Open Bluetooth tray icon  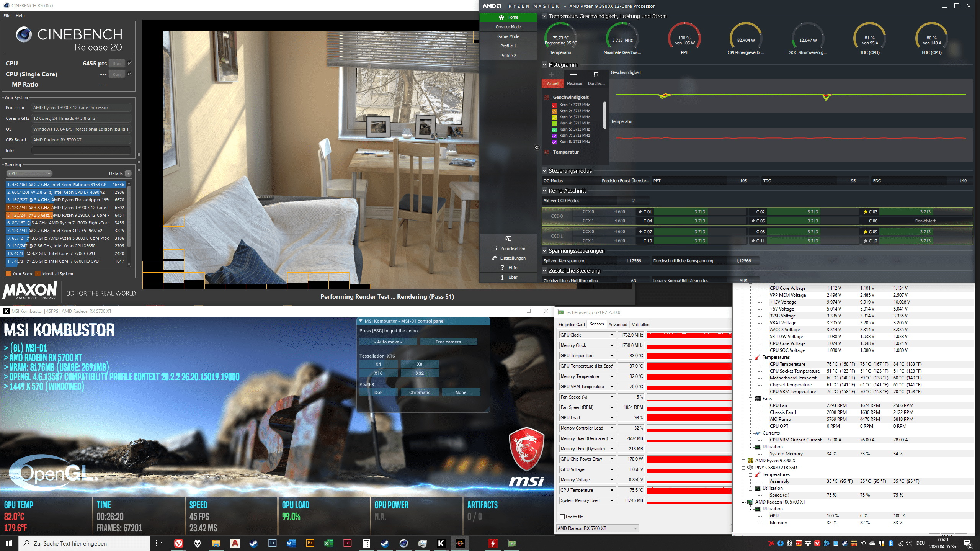pyautogui.click(x=891, y=543)
